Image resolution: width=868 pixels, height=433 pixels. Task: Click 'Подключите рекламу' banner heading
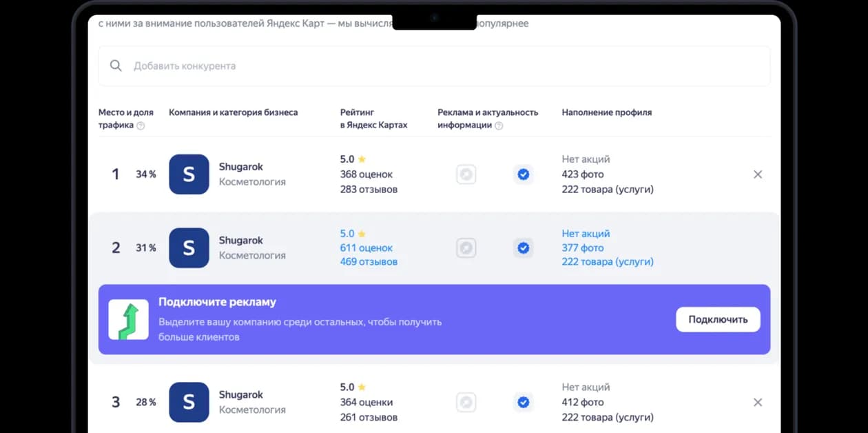click(x=217, y=302)
